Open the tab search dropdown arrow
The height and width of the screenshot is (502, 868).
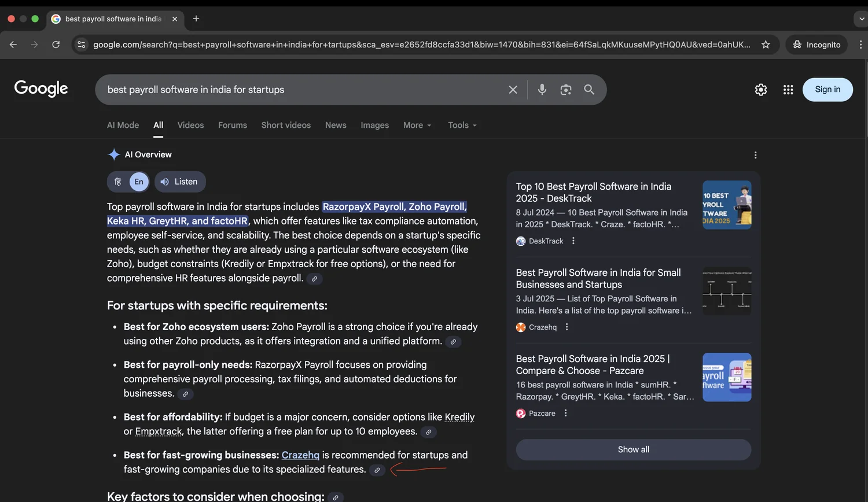point(861,19)
